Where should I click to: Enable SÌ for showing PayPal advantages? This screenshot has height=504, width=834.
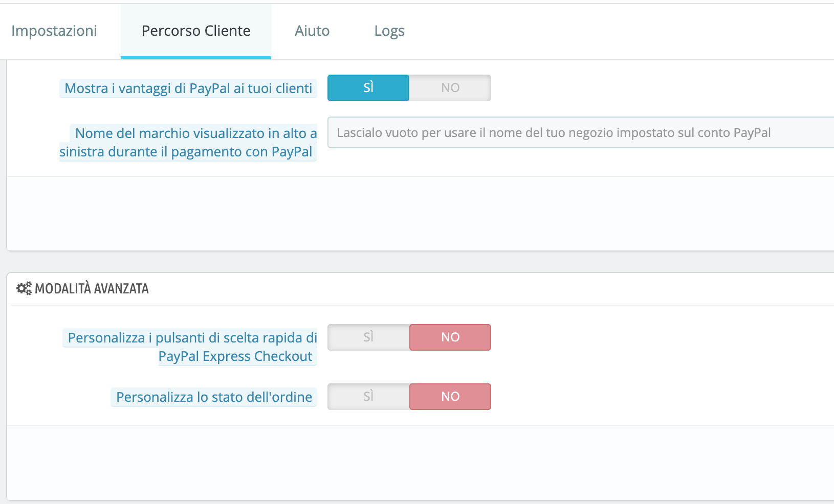[368, 88]
